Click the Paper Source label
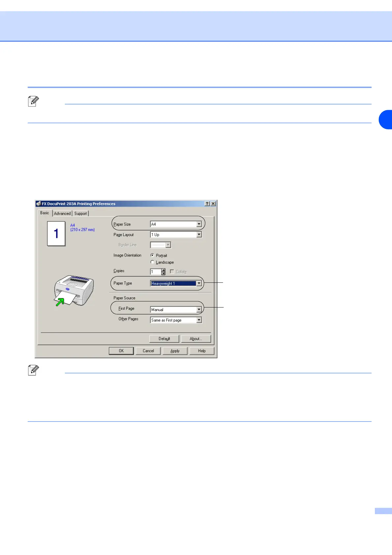The image size is (392, 555). click(x=125, y=298)
